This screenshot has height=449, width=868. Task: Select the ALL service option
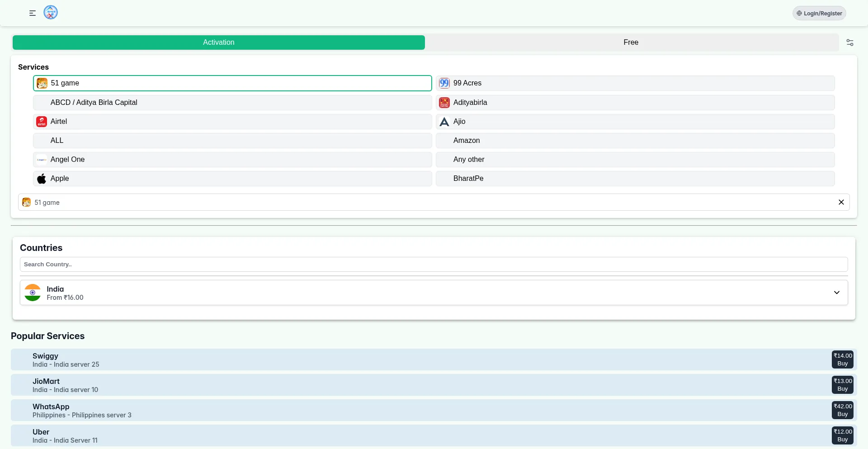click(x=232, y=141)
